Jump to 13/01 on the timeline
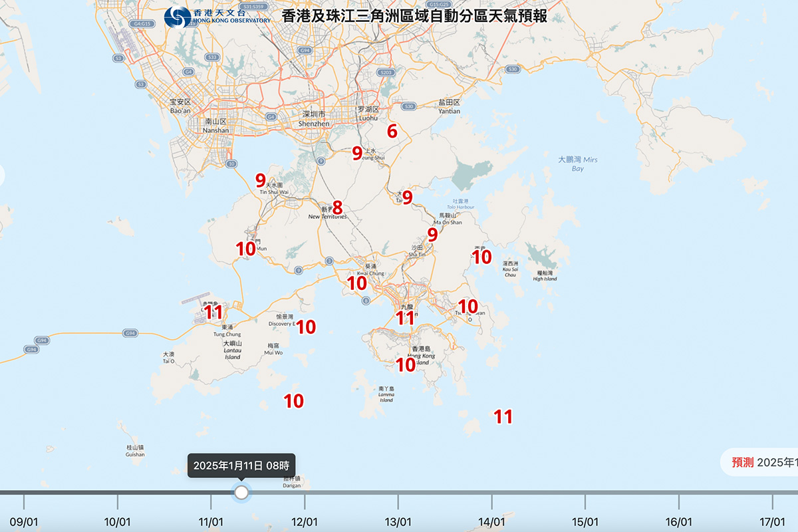Screen dimensions: 798x532 click(398, 522)
